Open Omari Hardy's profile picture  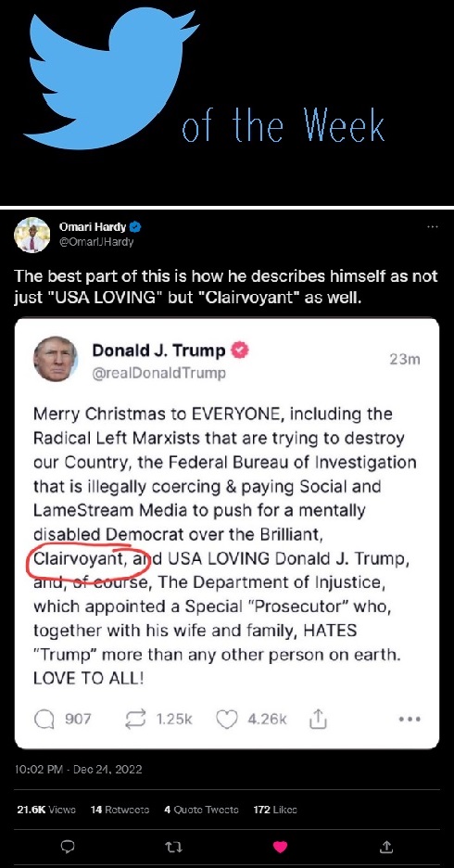point(32,235)
